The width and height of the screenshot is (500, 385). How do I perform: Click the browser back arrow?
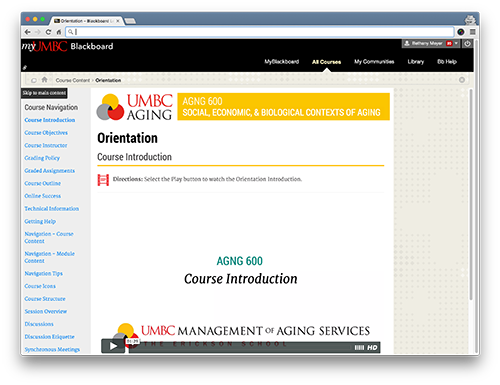28,32
